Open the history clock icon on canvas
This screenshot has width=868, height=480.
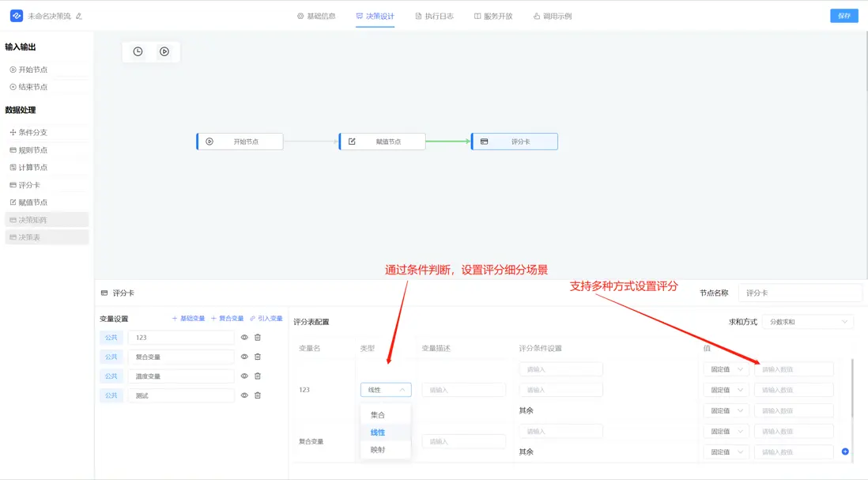[138, 51]
